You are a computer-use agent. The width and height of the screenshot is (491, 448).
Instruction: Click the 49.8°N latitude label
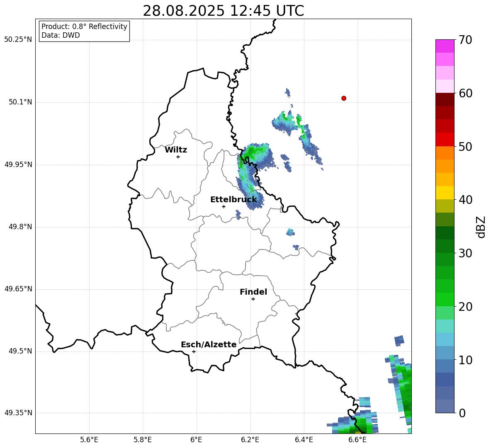point(20,227)
